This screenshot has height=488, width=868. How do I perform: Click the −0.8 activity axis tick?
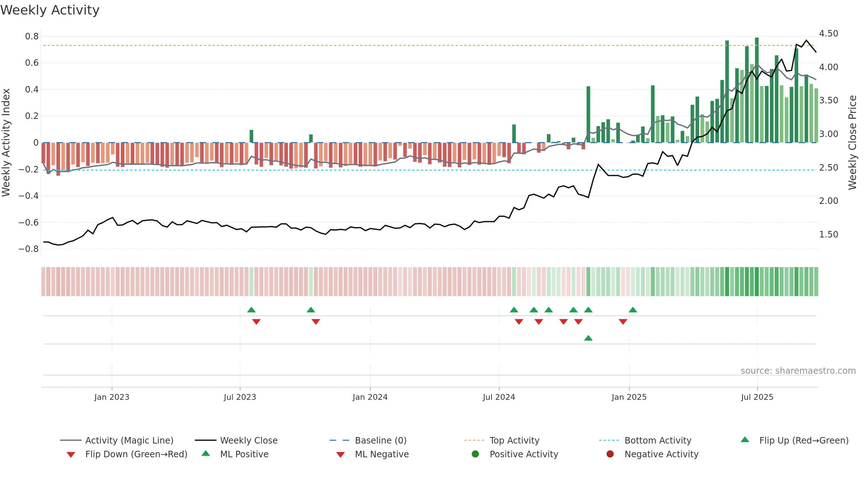click(29, 249)
